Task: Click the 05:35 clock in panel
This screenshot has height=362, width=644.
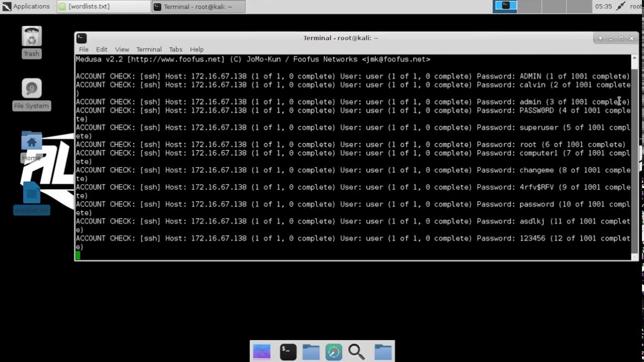Action: [x=603, y=7]
